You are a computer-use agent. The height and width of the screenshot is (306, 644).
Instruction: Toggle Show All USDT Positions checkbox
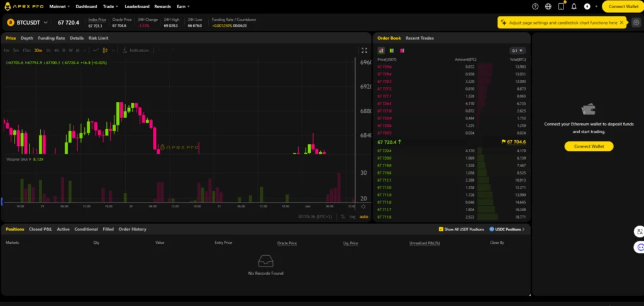pyautogui.click(x=441, y=229)
